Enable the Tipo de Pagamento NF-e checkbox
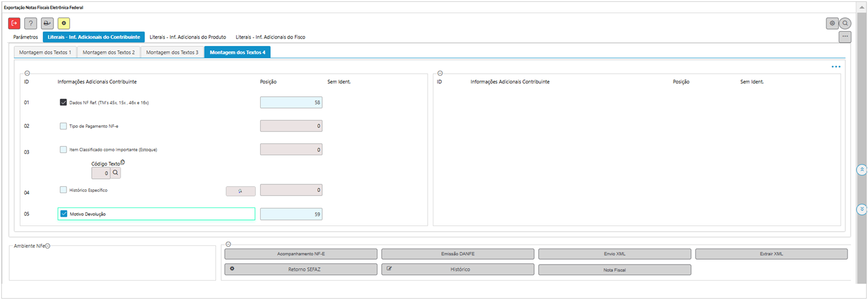Image resolution: width=868 pixels, height=300 pixels. pos(63,126)
